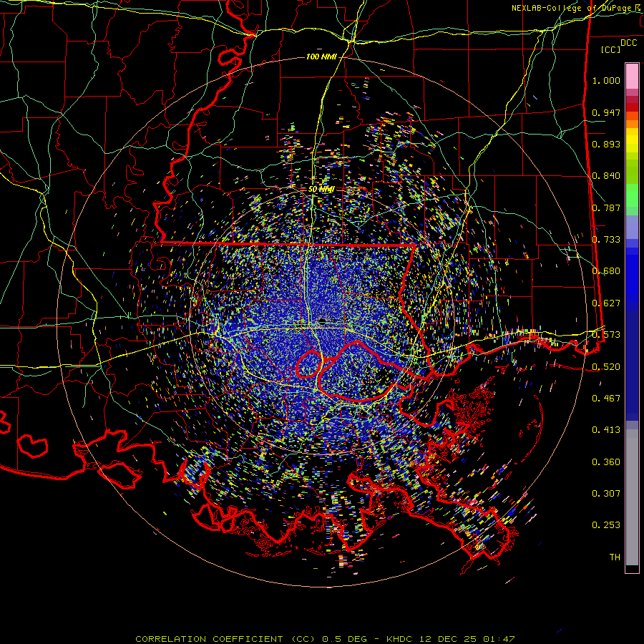Click the 0.893 scale value

coord(606,144)
